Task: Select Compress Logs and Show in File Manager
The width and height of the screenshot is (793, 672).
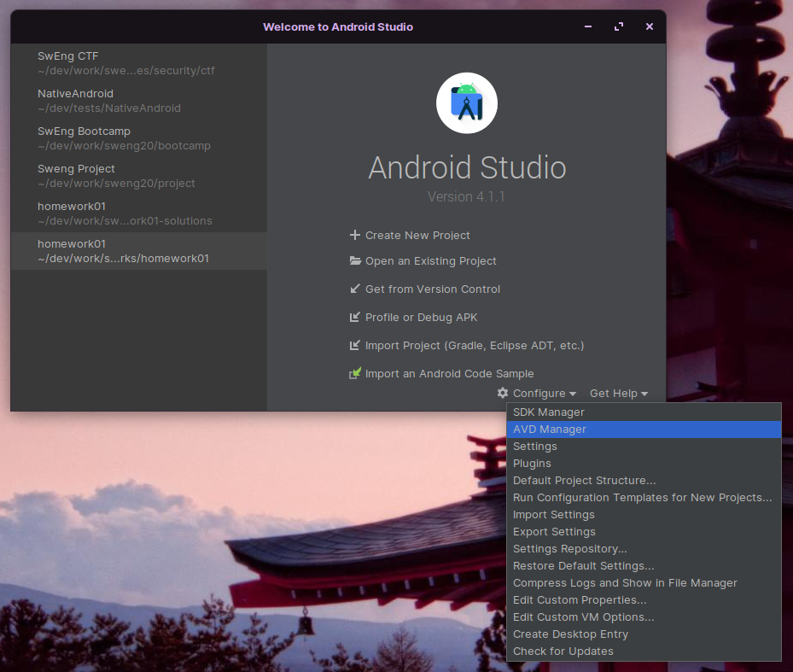Action: pos(644,583)
